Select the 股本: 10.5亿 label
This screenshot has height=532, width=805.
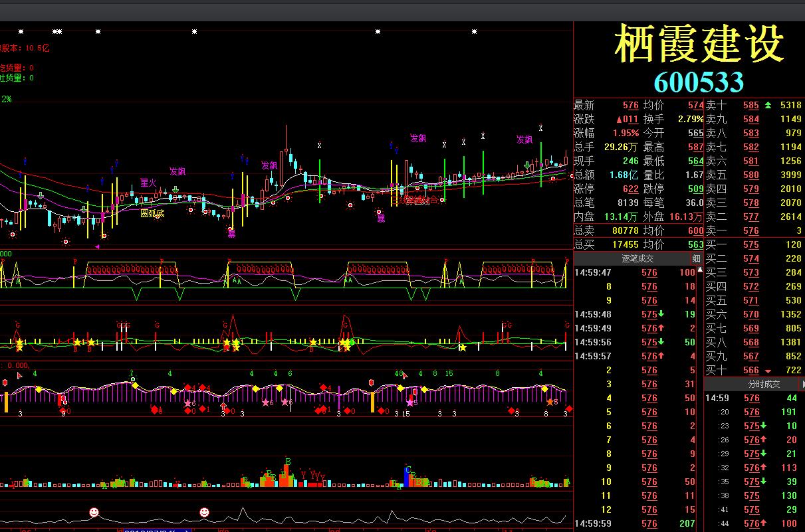point(25,48)
